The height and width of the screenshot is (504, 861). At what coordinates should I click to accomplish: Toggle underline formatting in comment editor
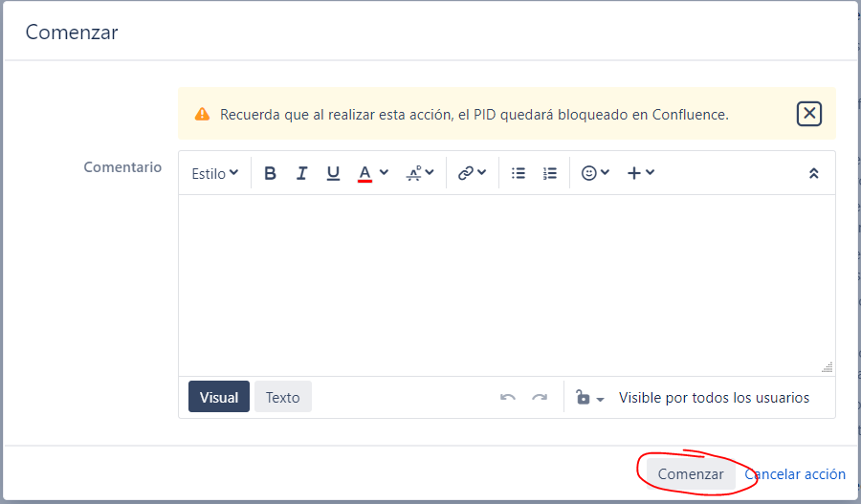pyautogui.click(x=333, y=173)
